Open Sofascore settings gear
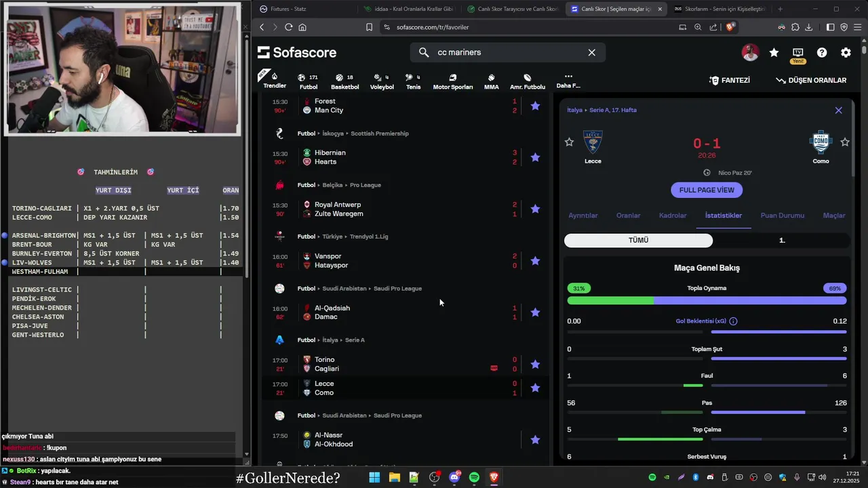 pos(846,52)
